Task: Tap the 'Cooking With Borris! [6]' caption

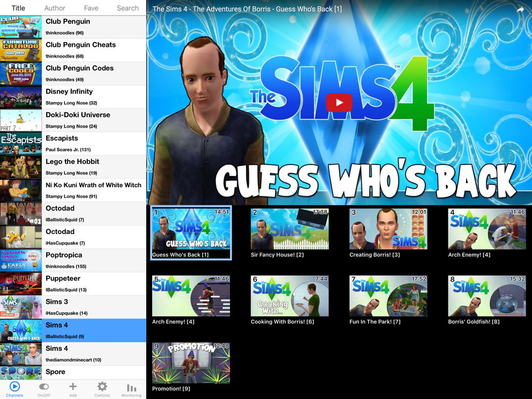Action: [x=282, y=322]
